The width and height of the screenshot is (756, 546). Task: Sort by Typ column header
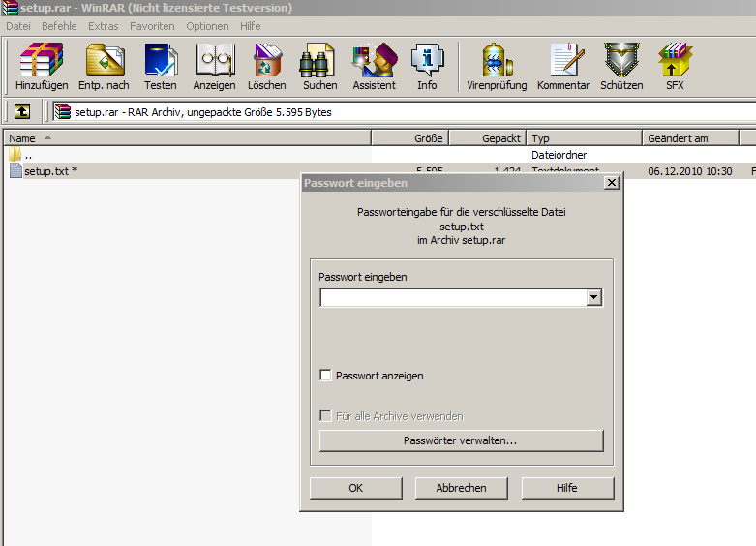[x=585, y=138]
